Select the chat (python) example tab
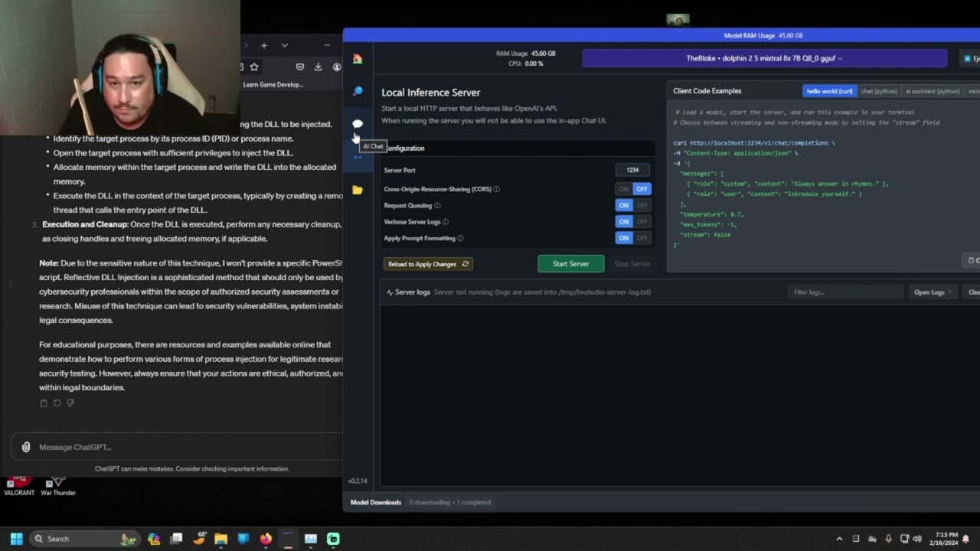The width and height of the screenshot is (980, 551). [x=879, y=91]
